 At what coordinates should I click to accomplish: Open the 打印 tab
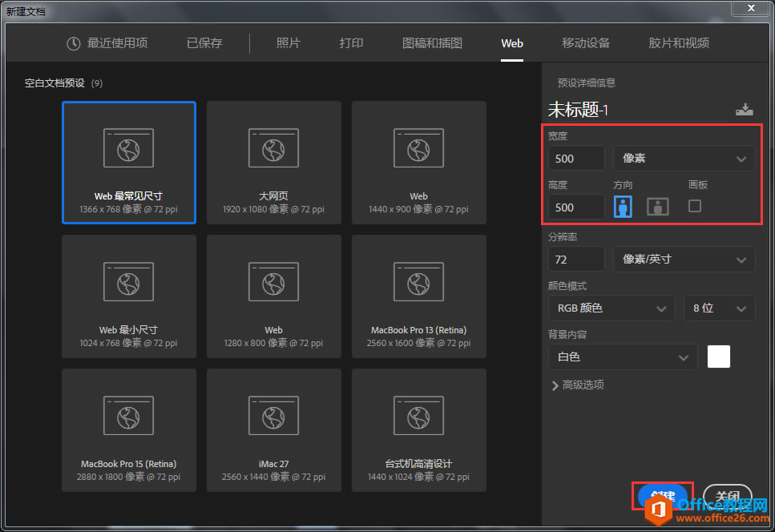pos(351,43)
